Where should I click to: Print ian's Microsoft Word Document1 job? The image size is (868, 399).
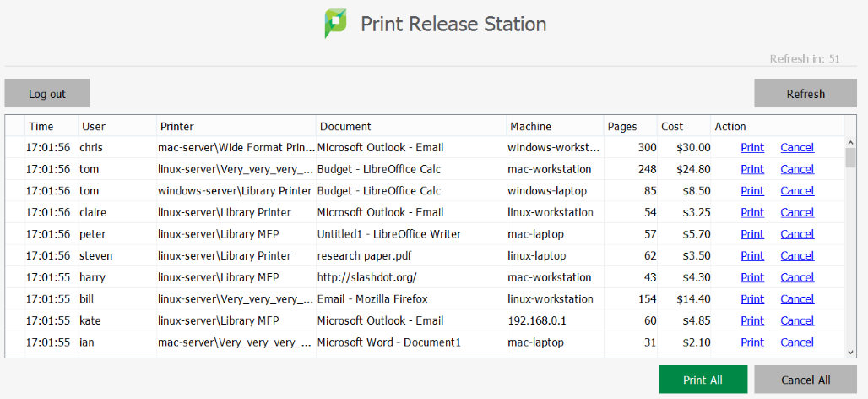pyautogui.click(x=751, y=342)
